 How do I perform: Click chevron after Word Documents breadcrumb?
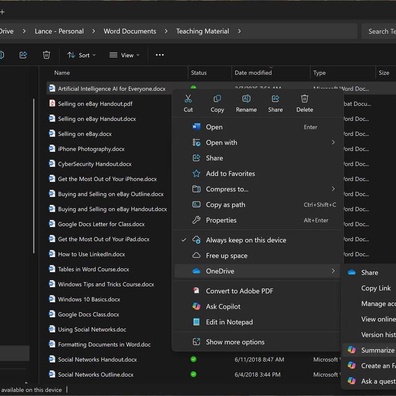tap(166, 31)
